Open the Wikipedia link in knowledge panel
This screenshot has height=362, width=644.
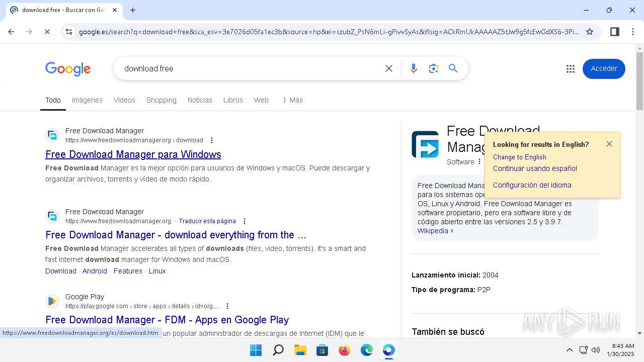point(435,231)
